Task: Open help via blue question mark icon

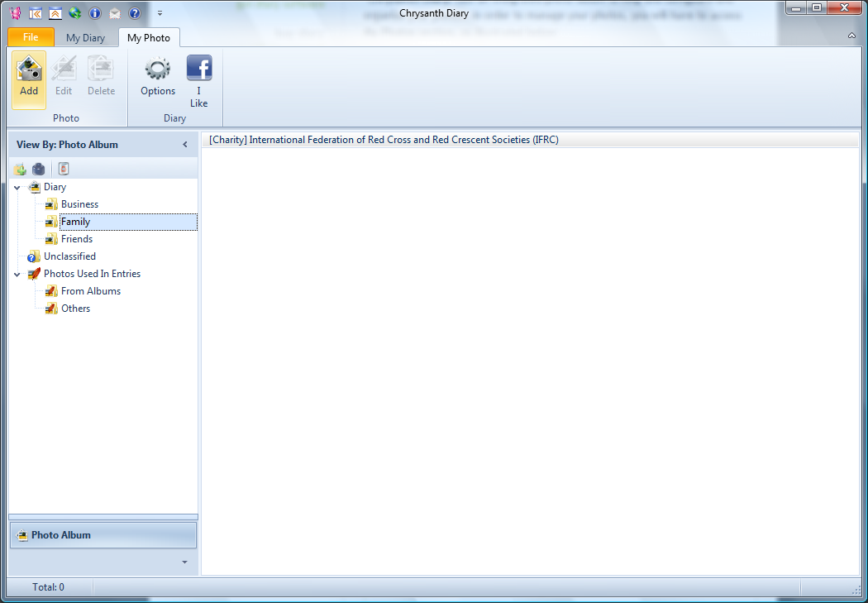Action: [134, 13]
